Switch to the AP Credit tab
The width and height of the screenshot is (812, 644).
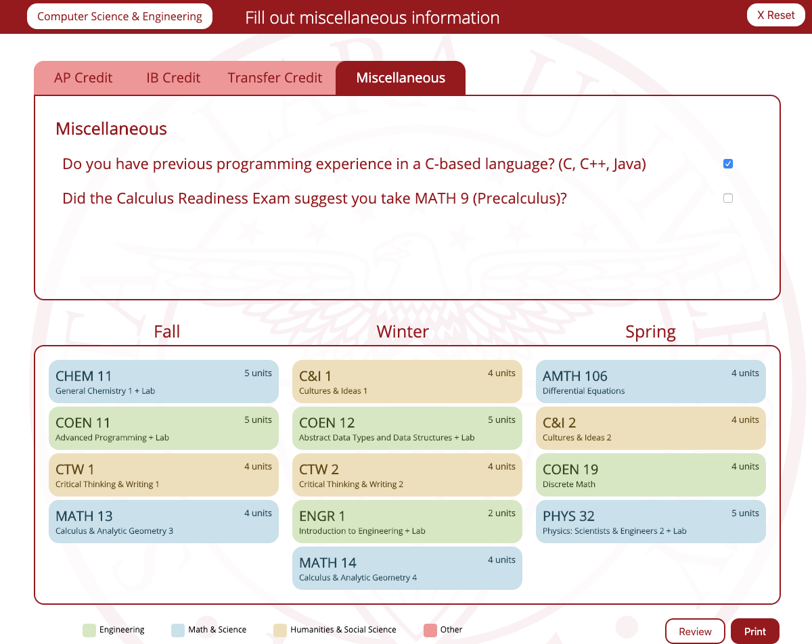click(83, 78)
